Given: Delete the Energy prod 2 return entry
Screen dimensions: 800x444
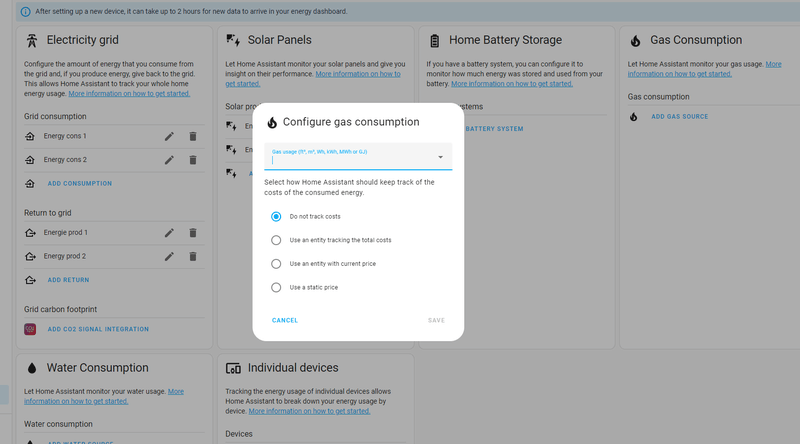Looking at the screenshot, I should tap(193, 256).
